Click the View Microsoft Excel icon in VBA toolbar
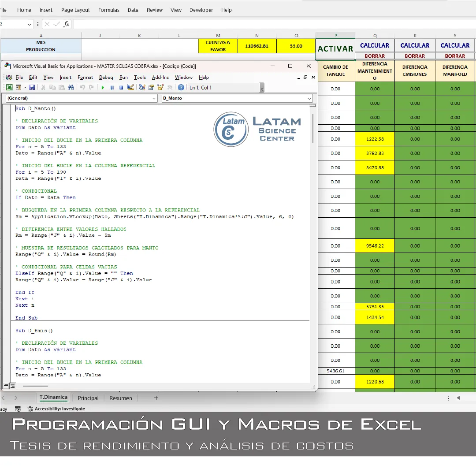The width and height of the screenshot is (476, 476). click(x=9, y=88)
